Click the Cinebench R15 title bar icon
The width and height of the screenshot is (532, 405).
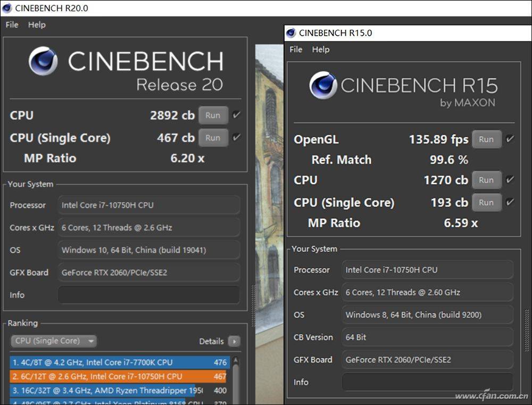click(291, 32)
